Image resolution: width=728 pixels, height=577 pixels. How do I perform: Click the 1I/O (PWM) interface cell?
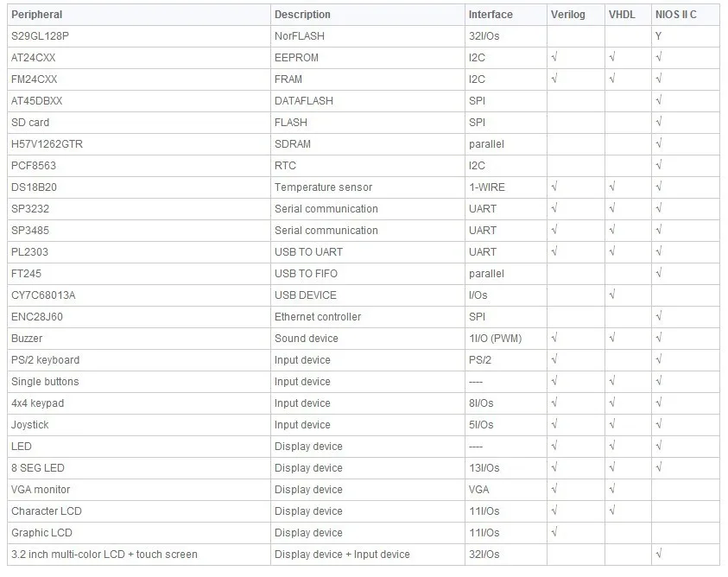[506, 339]
